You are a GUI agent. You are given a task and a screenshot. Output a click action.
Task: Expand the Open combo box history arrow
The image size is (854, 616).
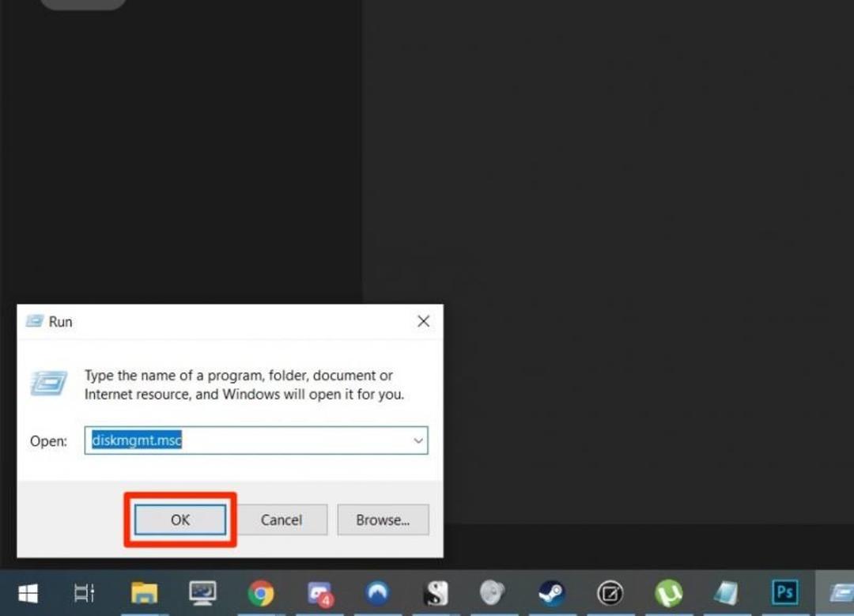(418, 440)
